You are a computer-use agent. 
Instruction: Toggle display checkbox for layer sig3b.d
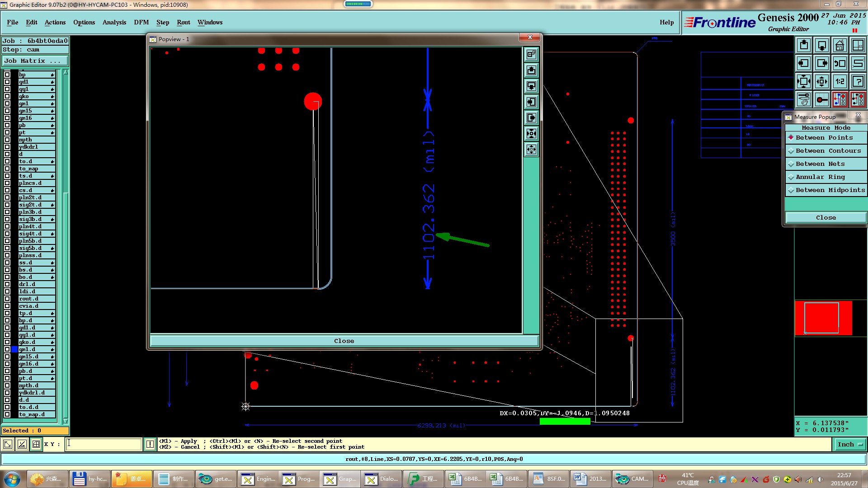point(7,219)
